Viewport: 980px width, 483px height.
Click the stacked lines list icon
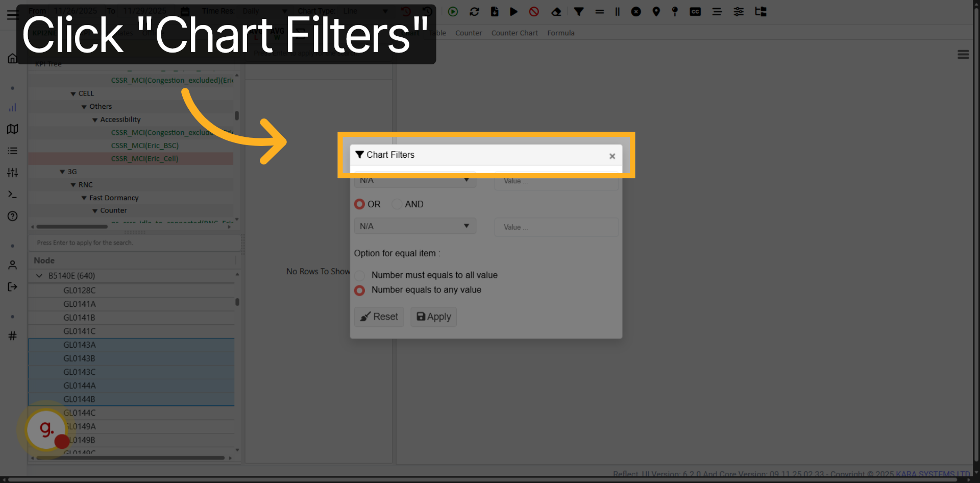[x=717, y=11]
